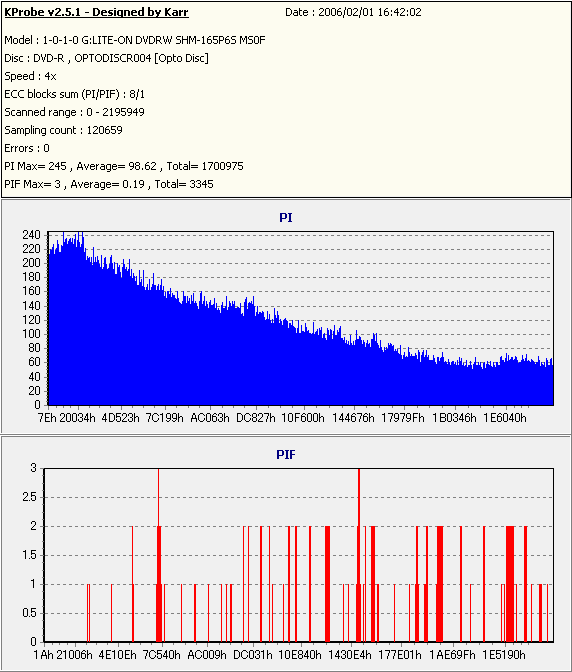The image size is (572, 672).
Task: Click the KProbe v2.5.1 title heading
Action: click(x=96, y=12)
